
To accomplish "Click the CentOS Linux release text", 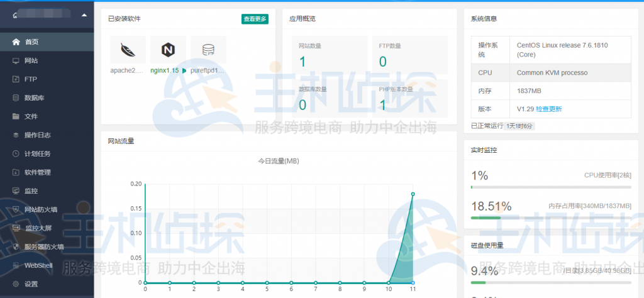I will click(x=562, y=50).
